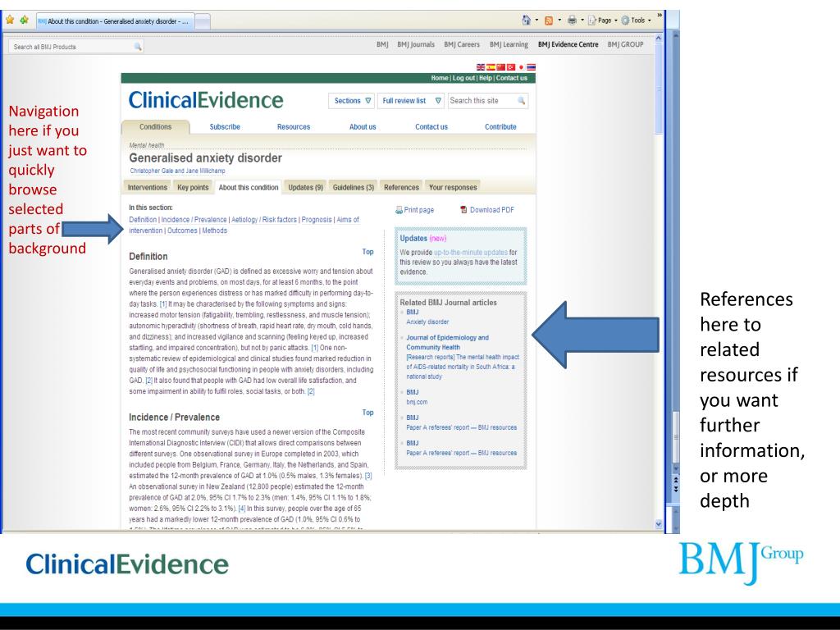Open BMJ Journals link
Viewport: 840px width, 630px height.
pos(416,44)
